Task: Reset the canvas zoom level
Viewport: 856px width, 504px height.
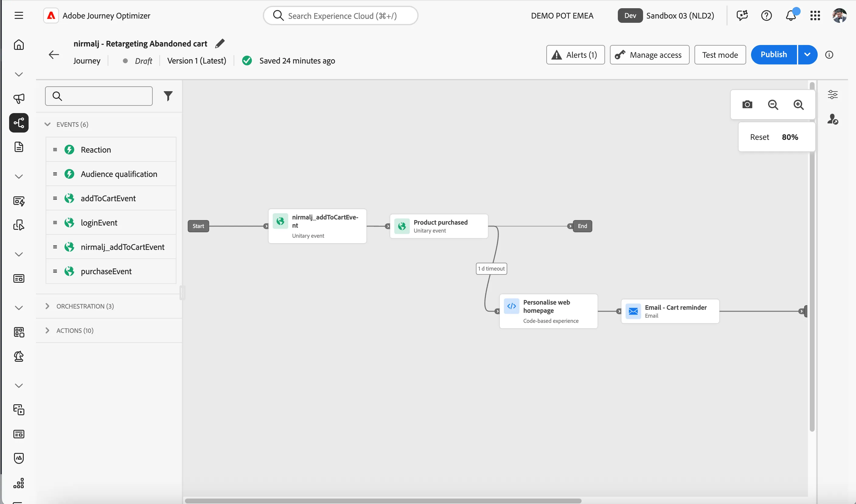Action: 759,137
